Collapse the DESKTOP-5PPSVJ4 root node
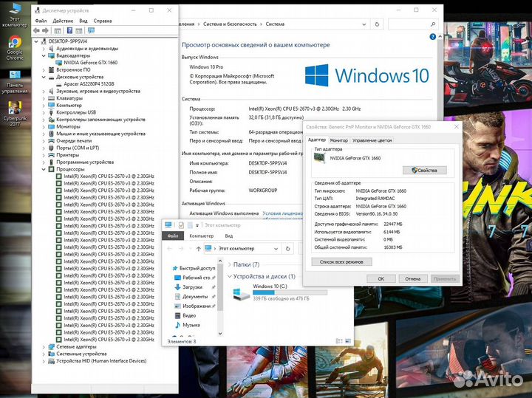The height and width of the screenshot is (398, 532). point(36,41)
